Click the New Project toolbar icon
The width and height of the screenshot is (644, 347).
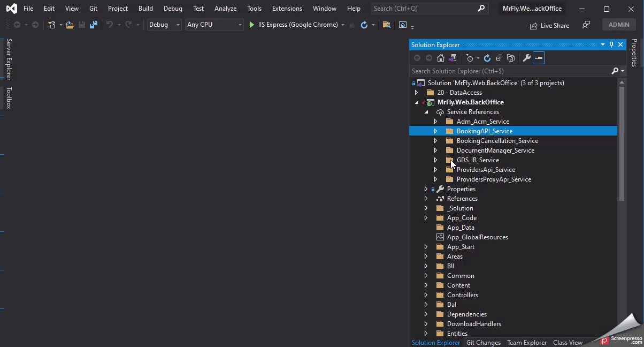pos(52,25)
